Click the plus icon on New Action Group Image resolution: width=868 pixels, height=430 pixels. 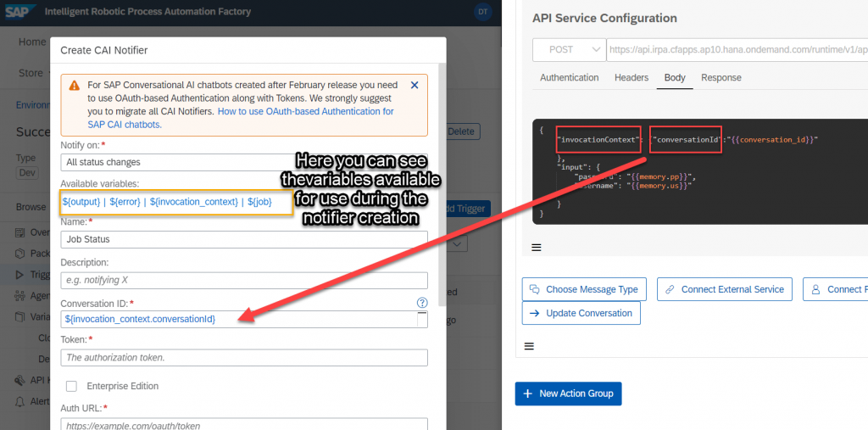(527, 394)
